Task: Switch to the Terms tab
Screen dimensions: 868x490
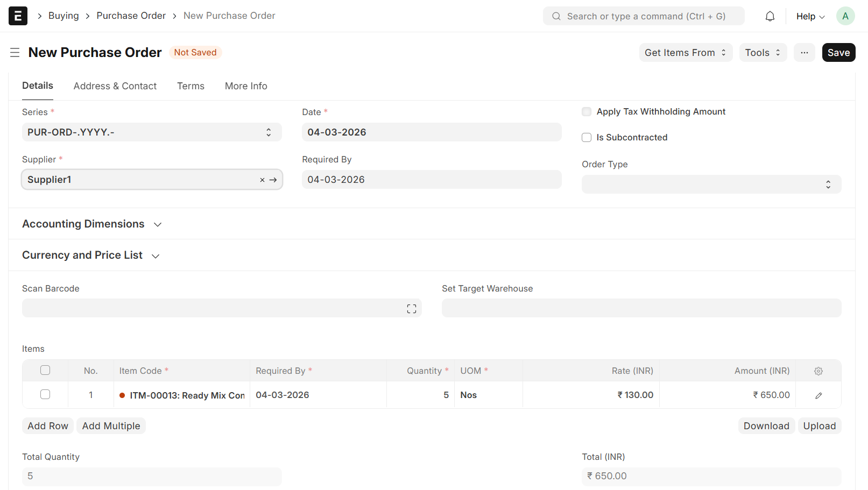Action: tap(190, 86)
